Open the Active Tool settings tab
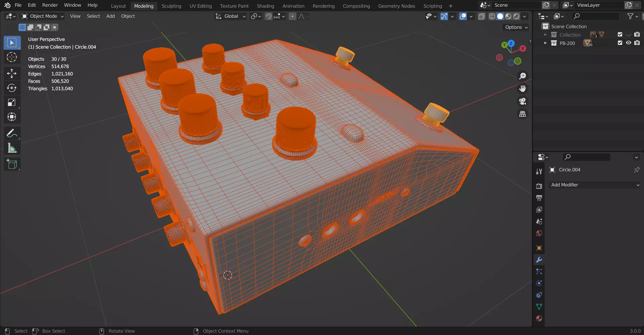Image resolution: width=644 pixels, height=335 pixels. [x=539, y=171]
